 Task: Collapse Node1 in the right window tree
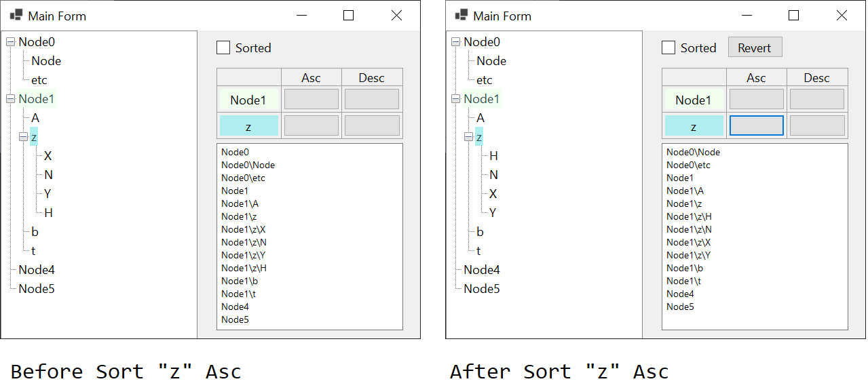[455, 99]
